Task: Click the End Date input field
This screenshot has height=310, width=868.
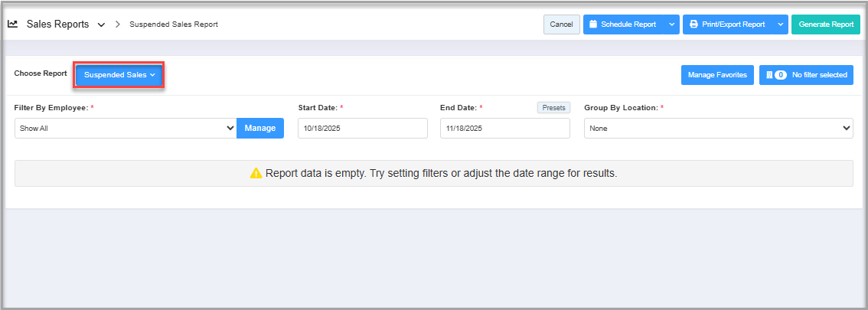Action: (x=504, y=129)
